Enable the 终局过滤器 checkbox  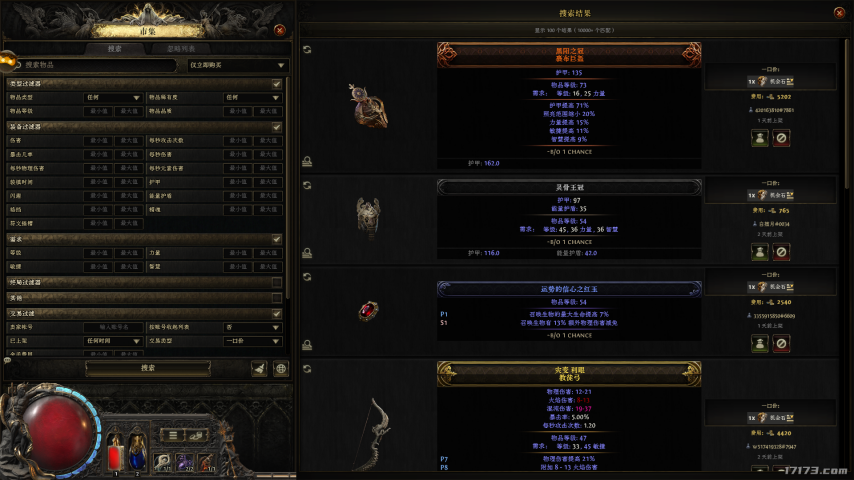pyautogui.click(x=277, y=282)
